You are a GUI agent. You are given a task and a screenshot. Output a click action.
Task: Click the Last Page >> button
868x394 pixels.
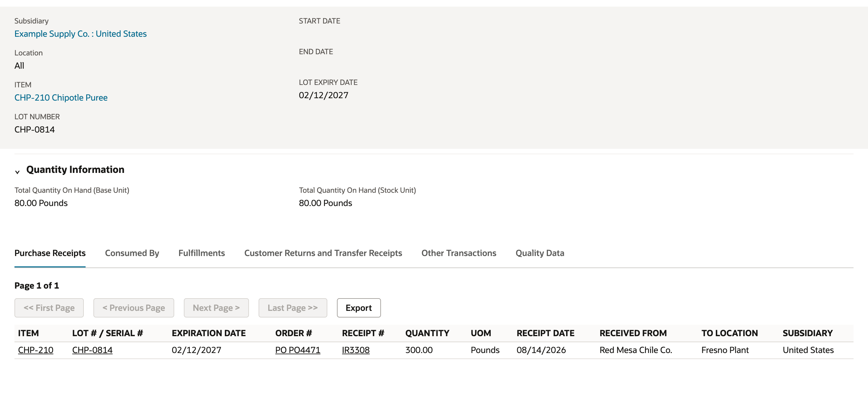coord(293,308)
